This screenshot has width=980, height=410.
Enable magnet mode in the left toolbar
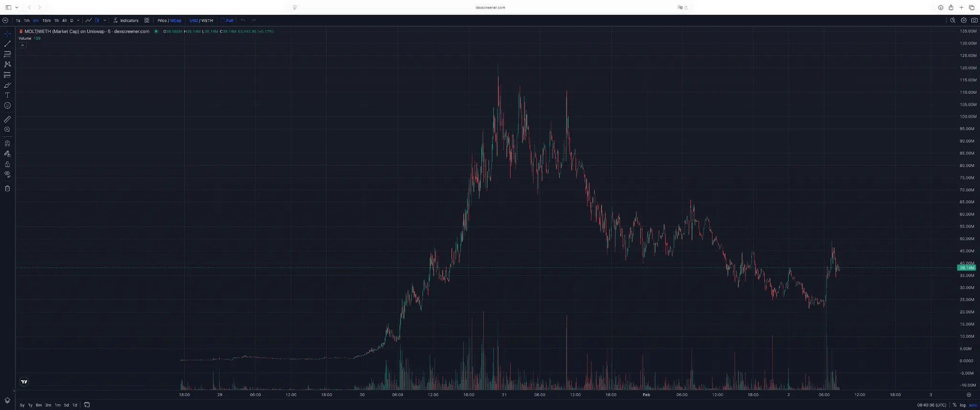[x=7, y=144]
